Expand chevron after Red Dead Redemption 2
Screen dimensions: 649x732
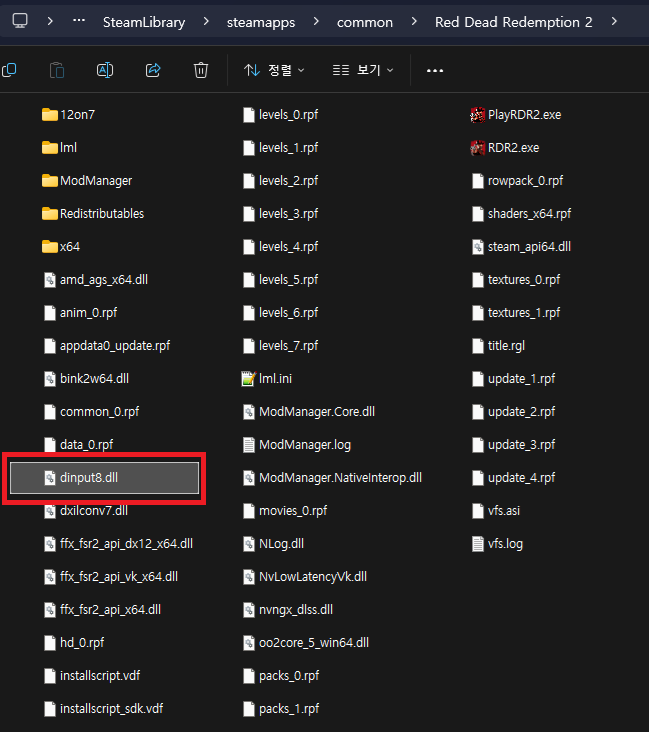614,21
